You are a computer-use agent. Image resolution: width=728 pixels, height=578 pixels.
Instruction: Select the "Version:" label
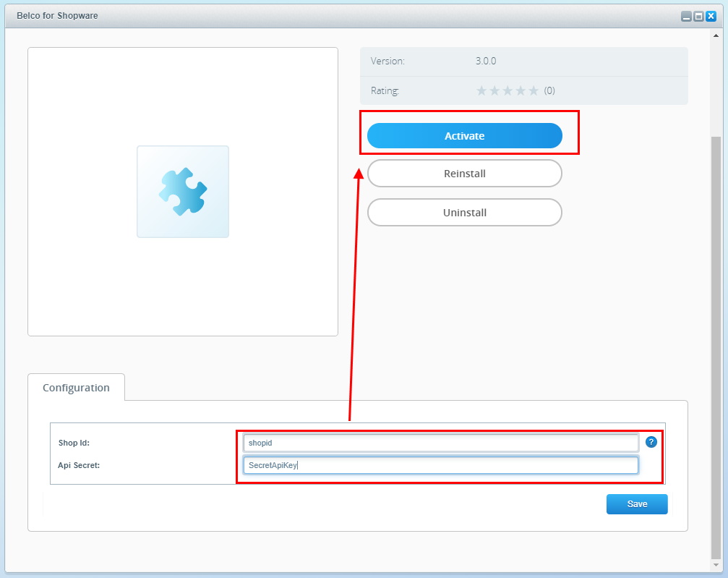[387, 61]
